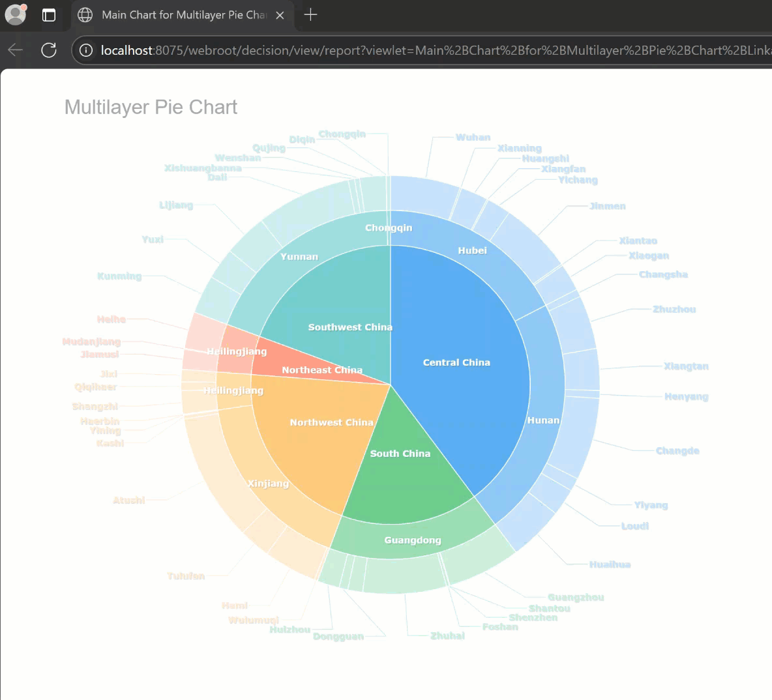The height and width of the screenshot is (700, 772).
Task: Click the Southwest China pie slice
Action: [350, 327]
